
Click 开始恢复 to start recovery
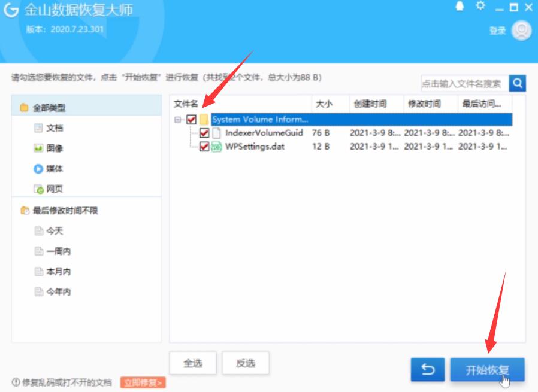click(487, 370)
